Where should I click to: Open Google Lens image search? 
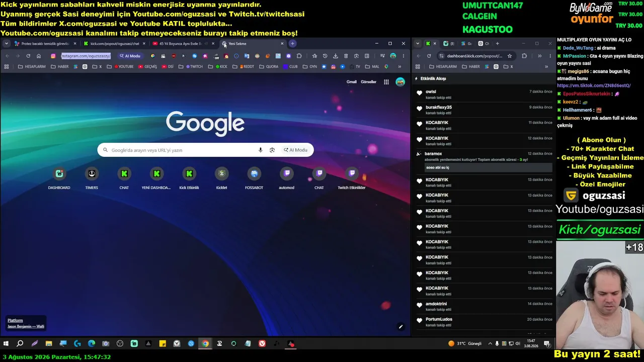272,150
